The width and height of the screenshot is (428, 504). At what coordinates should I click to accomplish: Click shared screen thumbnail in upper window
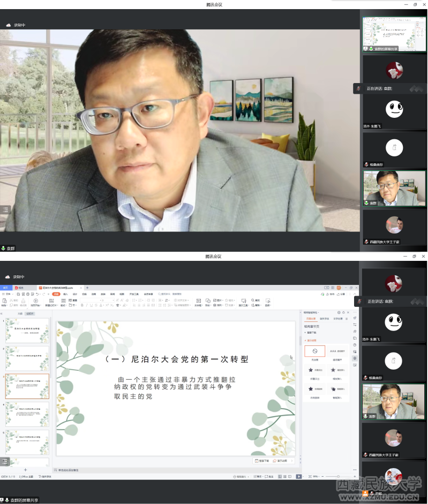coord(394,34)
